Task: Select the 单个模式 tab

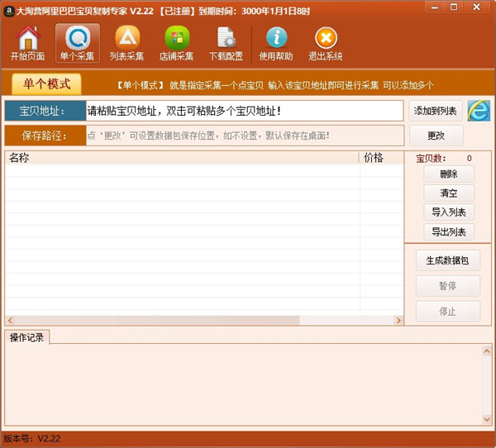Action: pos(46,84)
